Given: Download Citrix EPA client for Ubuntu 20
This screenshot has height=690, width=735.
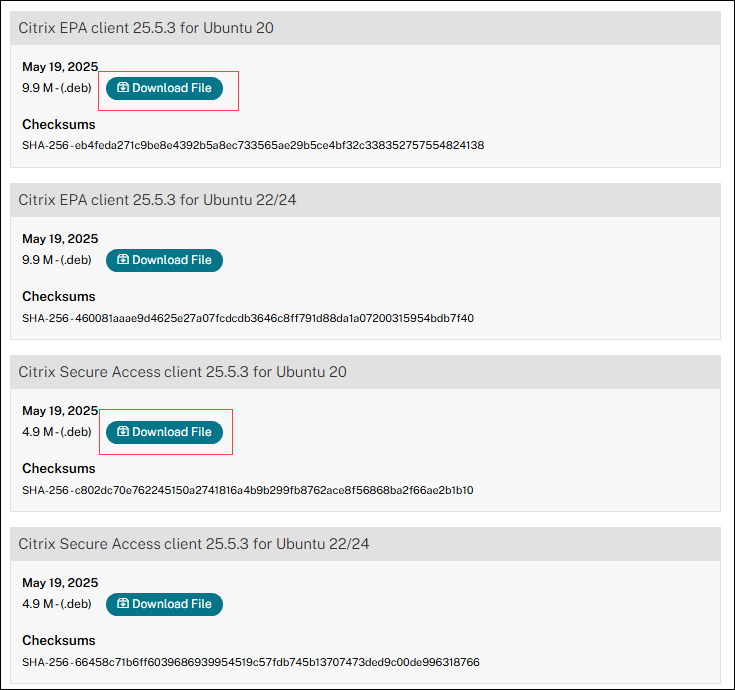Looking at the screenshot, I should 164,88.
